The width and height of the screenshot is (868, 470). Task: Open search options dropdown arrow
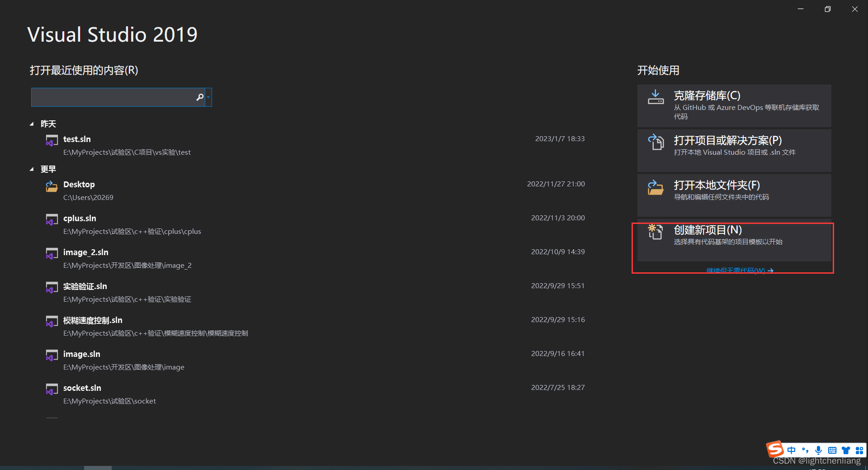click(208, 97)
